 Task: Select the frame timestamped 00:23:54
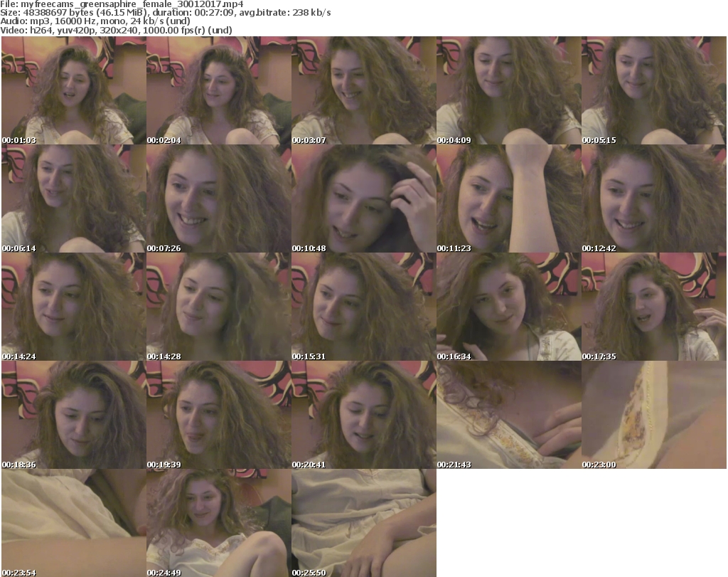point(74,523)
